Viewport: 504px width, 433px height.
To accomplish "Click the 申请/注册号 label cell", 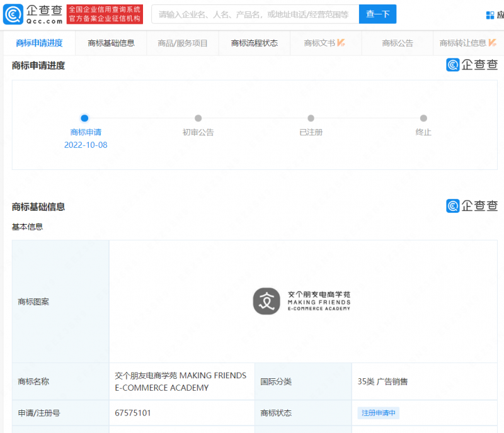I will (x=60, y=413).
